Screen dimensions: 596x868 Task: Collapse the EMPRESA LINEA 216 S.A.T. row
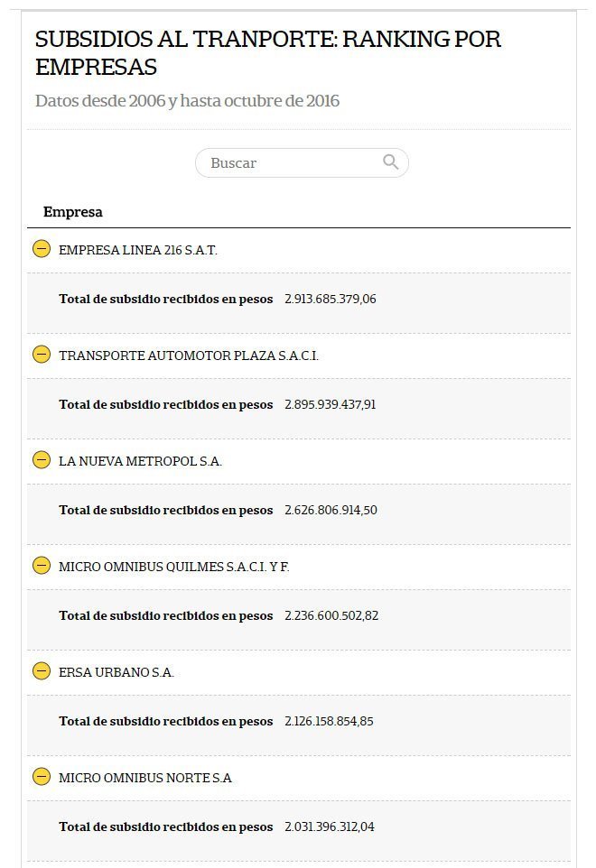coord(42,249)
